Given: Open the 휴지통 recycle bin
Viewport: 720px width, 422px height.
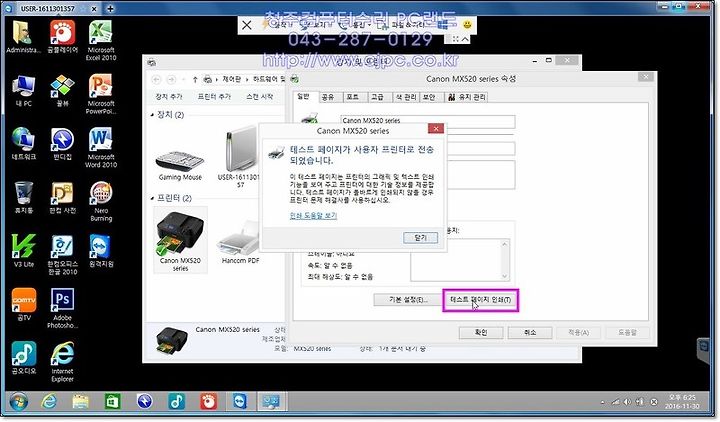Looking at the screenshot, I should point(23,198).
